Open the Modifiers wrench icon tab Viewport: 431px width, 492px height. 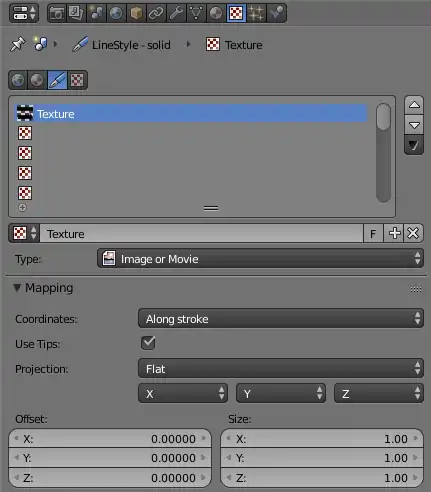click(176, 13)
